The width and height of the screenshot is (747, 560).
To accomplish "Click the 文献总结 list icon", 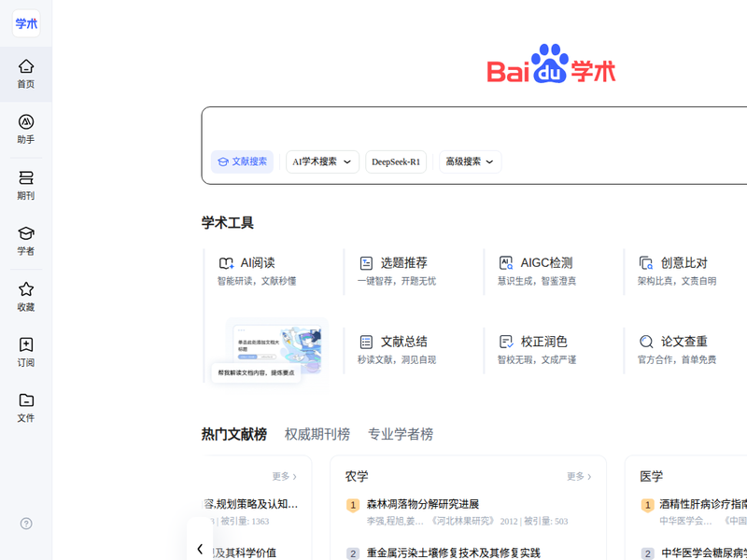I will tap(366, 342).
